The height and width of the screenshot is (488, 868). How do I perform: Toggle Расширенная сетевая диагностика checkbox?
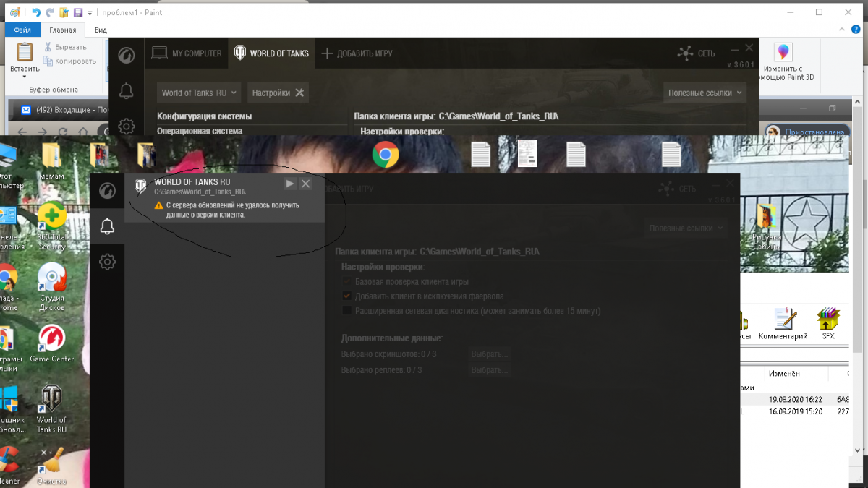point(346,311)
